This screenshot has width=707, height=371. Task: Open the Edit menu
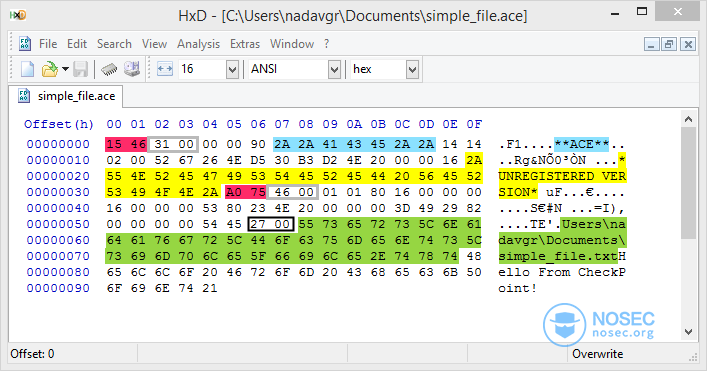point(77,44)
